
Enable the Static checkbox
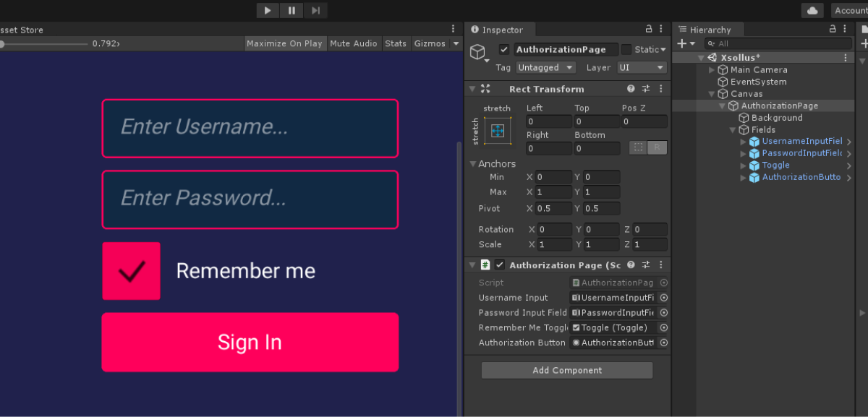(626, 50)
